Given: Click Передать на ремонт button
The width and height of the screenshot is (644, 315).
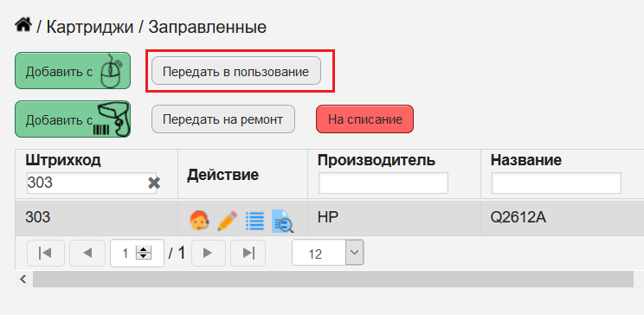Looking at the screenshot, I should click(x=223, y=119).
